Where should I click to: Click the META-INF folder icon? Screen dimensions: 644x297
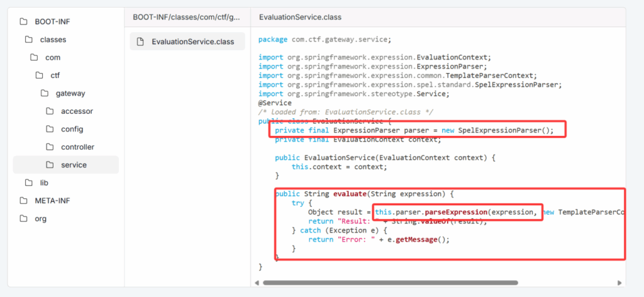24,201
